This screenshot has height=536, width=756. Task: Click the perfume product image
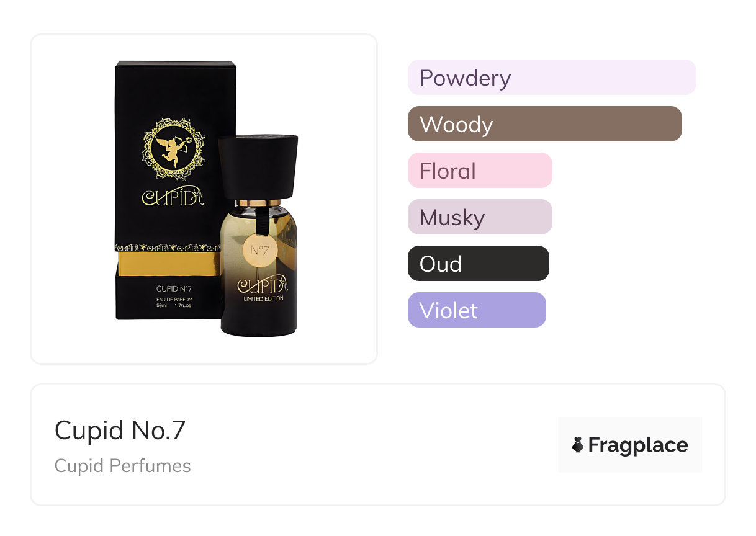[x=204, y=199]
